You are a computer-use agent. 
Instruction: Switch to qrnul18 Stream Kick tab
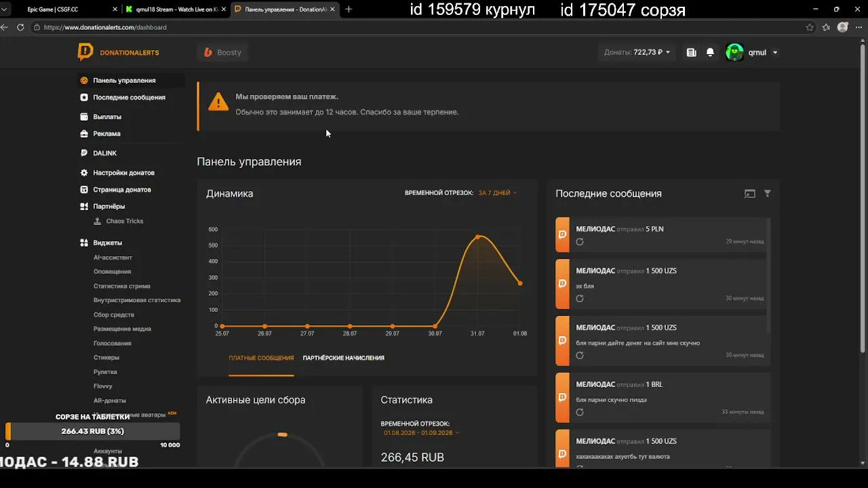[176, 9]
